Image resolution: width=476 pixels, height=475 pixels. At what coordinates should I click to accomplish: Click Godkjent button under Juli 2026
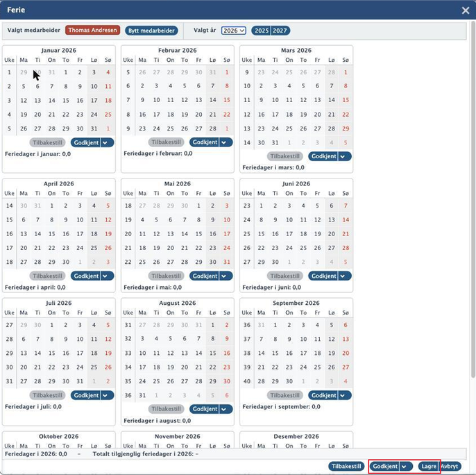[x=86, y=395]
